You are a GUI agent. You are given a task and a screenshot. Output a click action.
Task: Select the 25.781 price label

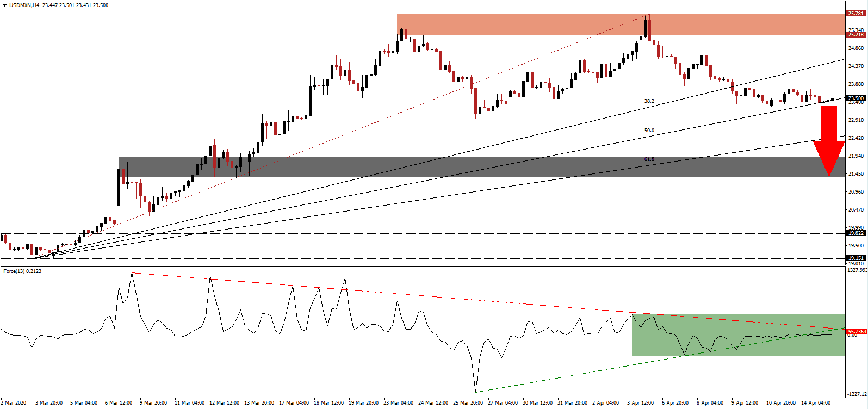tap(856, 14)
